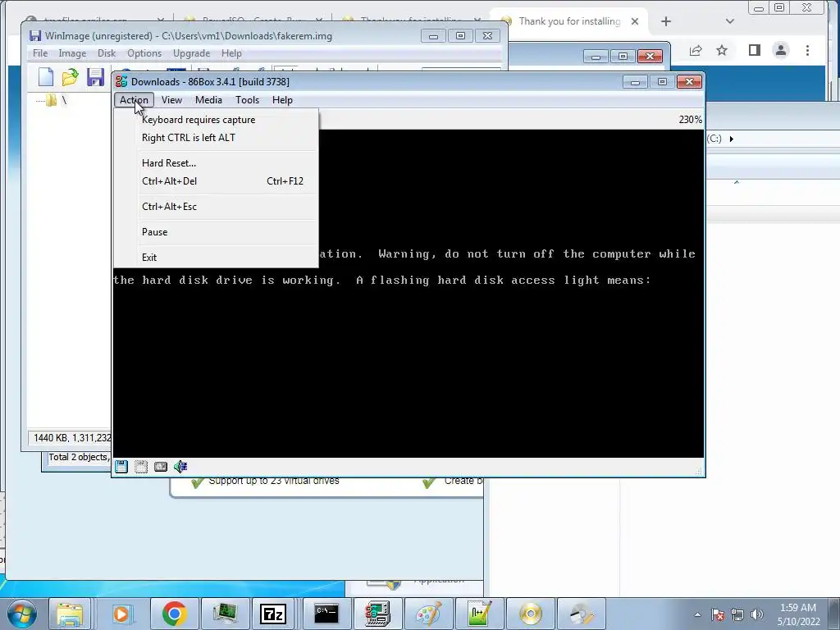Open the circuit board monitor app in taskbar
The width and height of the screenshot is (840, 630).
tap(225, 614)
